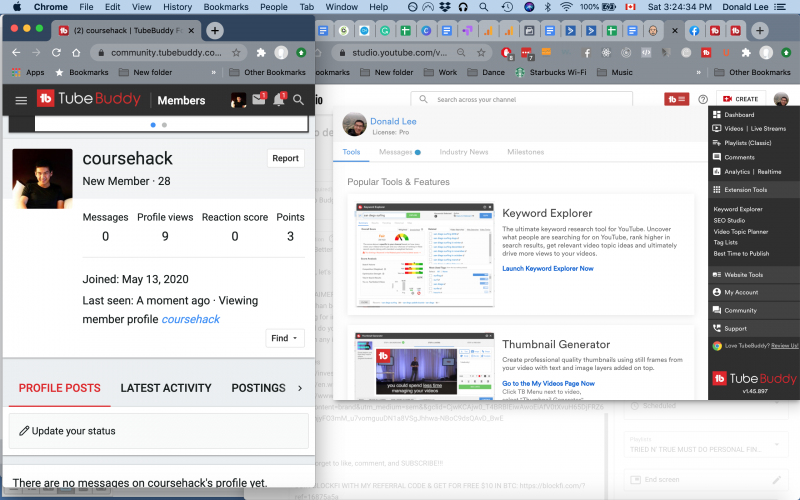Open the TubeBuddy forum hamburger menu

21,100
